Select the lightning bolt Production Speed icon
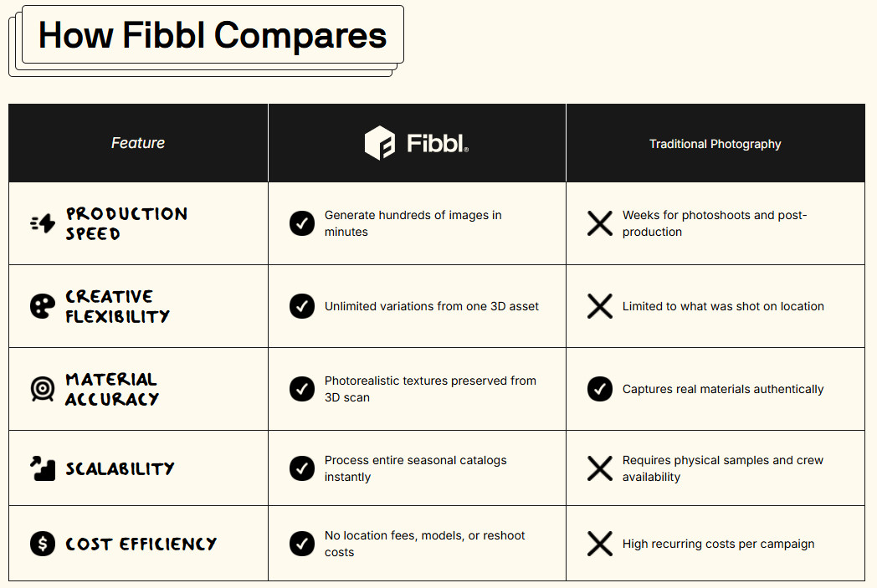The width and height of the screenshot is (877, 588). point(43,223)
